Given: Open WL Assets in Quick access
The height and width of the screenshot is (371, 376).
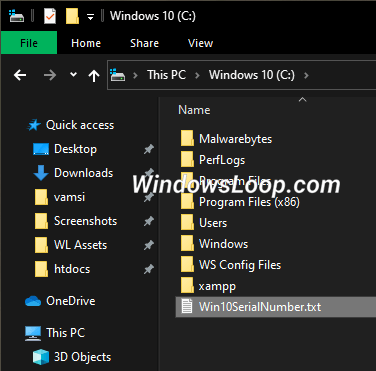Looking at the screenshot, I should coord(81,245).
